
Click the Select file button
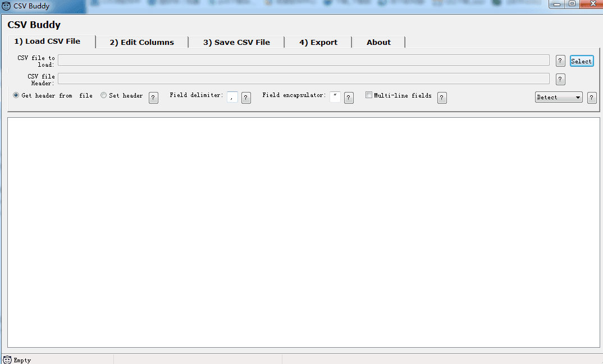point(582,61)
